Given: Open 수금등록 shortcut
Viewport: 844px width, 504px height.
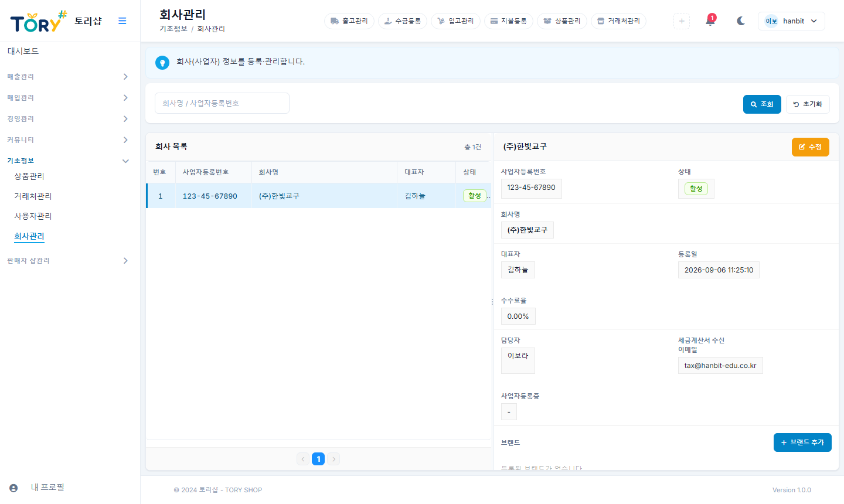Looking at the screenshot, I should [x=403, y=21].
